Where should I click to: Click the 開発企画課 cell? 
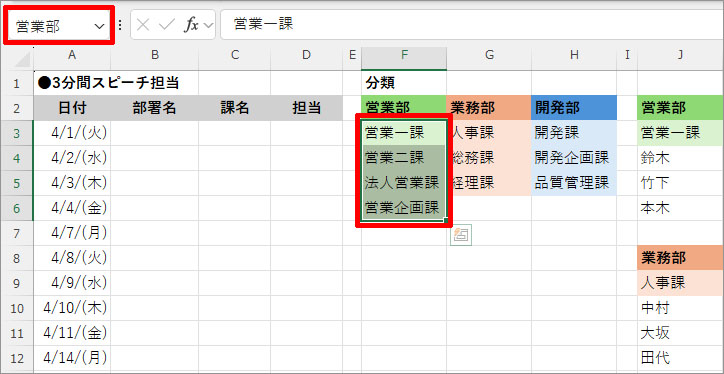[x=574, y=158]
